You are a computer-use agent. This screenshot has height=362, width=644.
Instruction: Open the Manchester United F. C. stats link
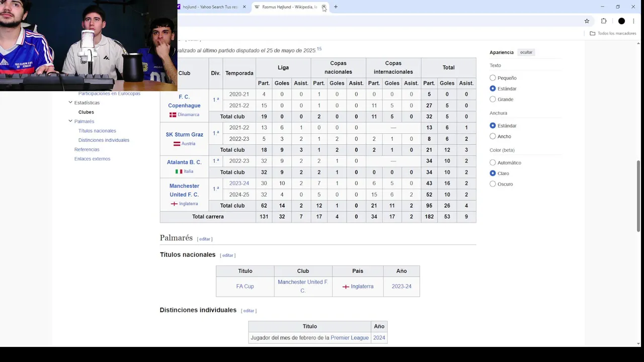point(184,190)
